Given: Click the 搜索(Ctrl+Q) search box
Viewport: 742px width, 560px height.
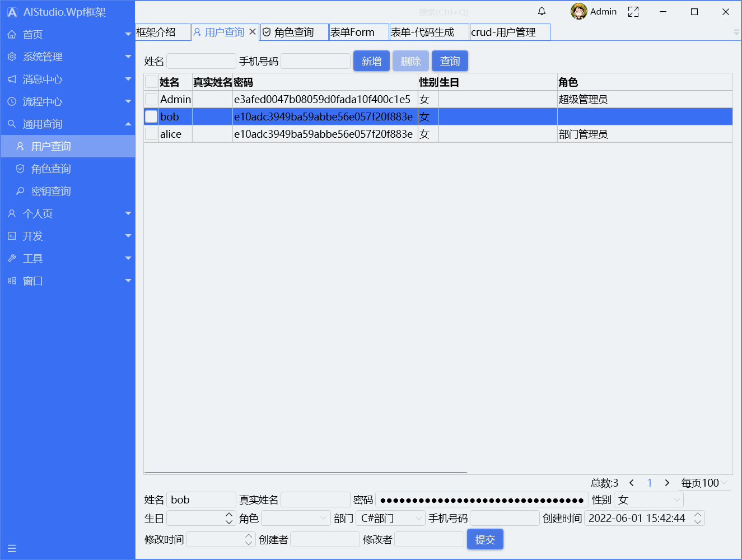Looking at the screenshot, I should (443, 12).
